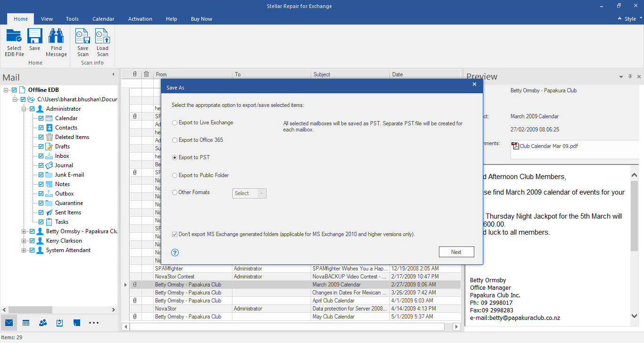Select the April Club Calendar message
Viewport: 644px width, 343px height.
295,301
